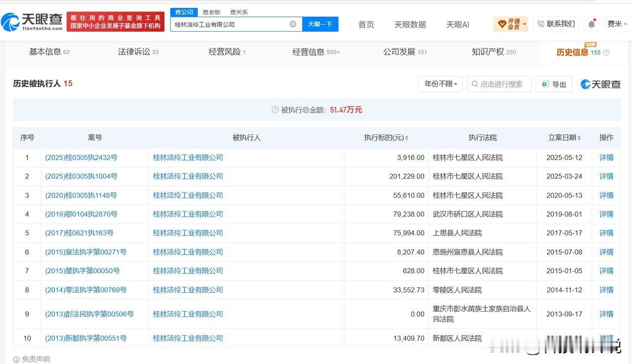Open the notification bell icon
The width and height of the screenshot is (632, 364).
point(591,24)
